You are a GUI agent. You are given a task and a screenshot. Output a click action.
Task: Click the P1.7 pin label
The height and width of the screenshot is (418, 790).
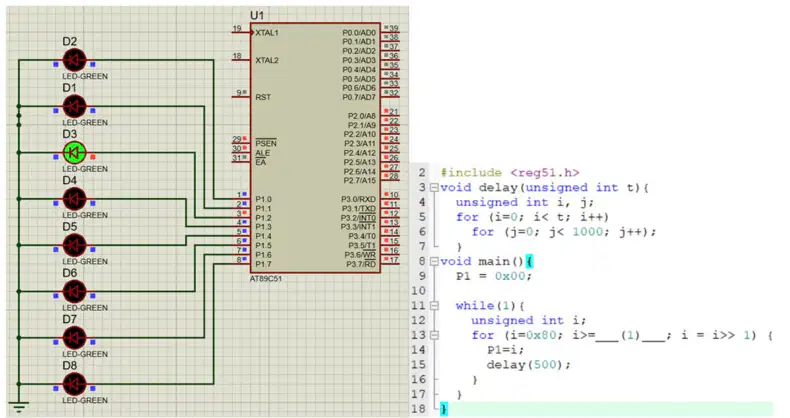pyautogui.click(x=263, y=264)
